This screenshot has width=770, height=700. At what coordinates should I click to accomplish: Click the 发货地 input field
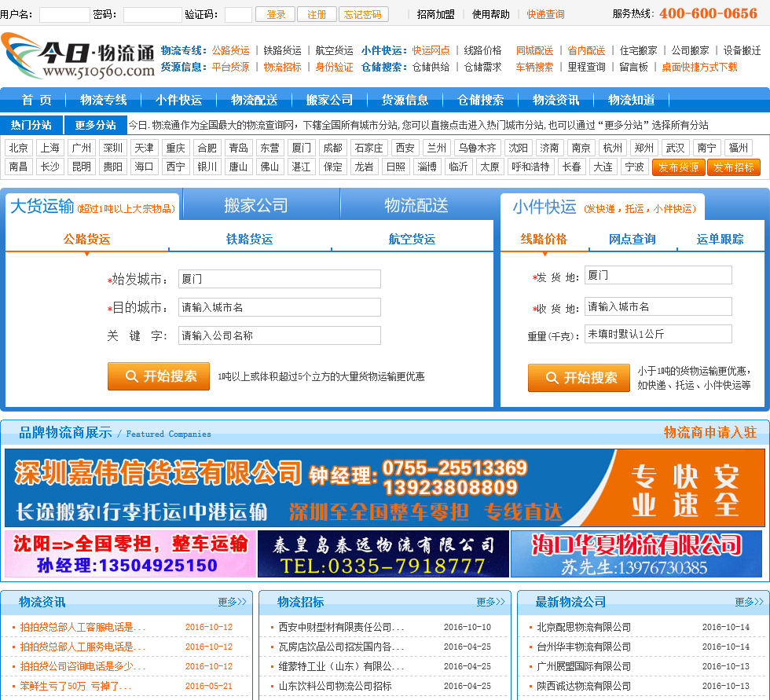click(x=658, y=275)
